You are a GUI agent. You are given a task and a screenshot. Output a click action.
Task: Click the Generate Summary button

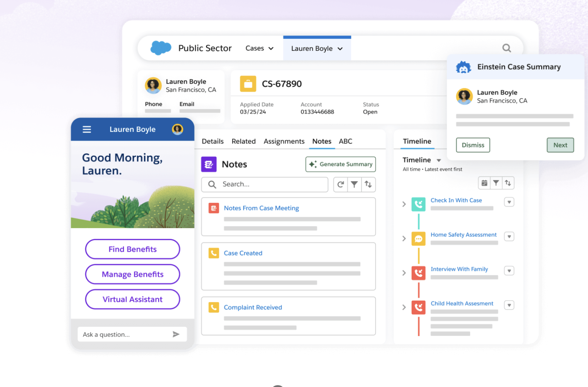point(341,164)
